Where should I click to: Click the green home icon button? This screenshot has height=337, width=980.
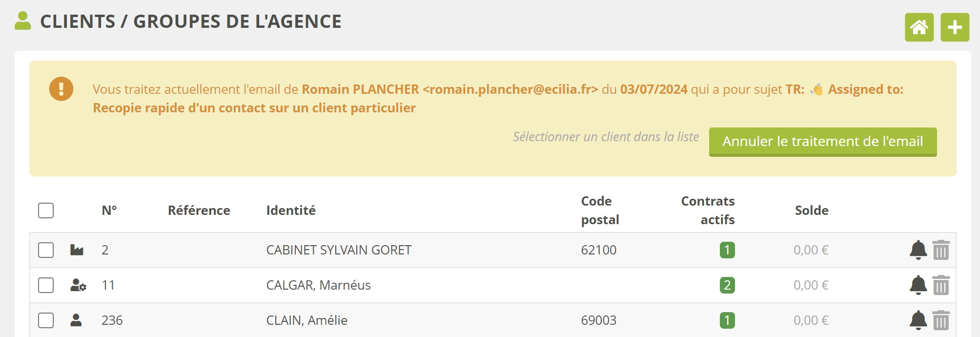click(x=919, y=27)
